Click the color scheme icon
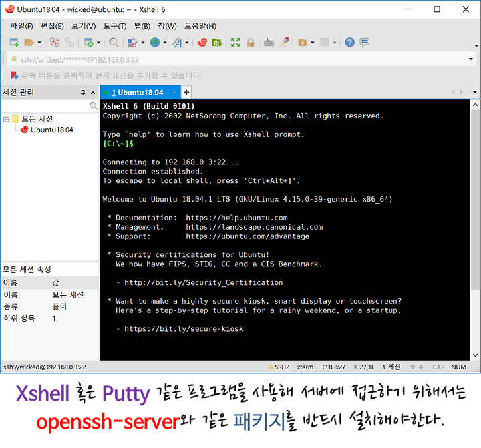This screenshot has width=481, height=448. [x=132, y=43]
